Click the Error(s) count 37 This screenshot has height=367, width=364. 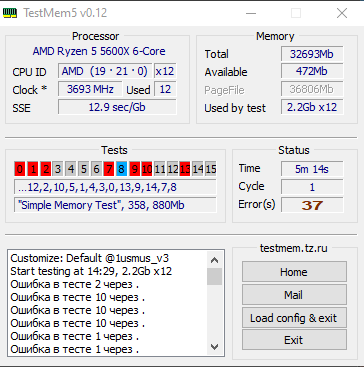(312, 205)
